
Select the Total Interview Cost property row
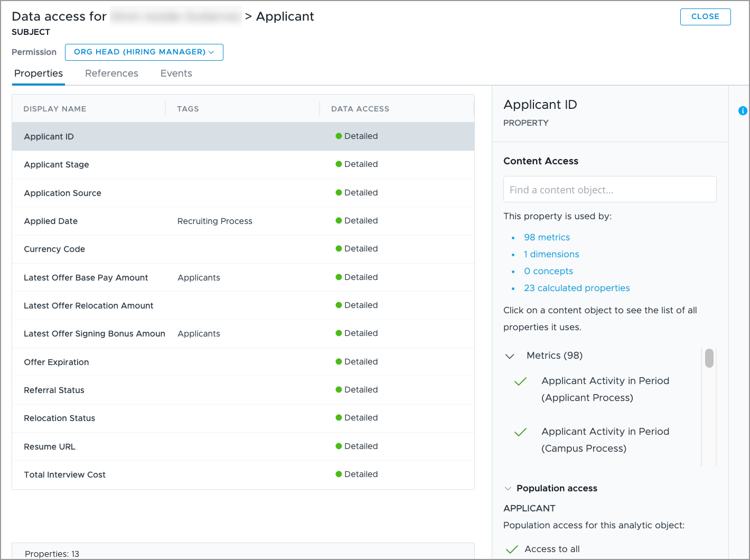[243, 474]
